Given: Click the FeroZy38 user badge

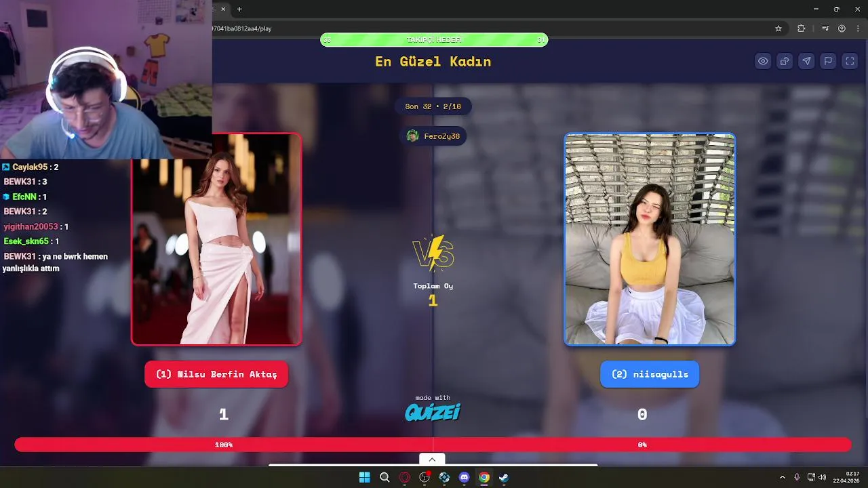Looking at the screenshot, I should click(x=433, y=136).
